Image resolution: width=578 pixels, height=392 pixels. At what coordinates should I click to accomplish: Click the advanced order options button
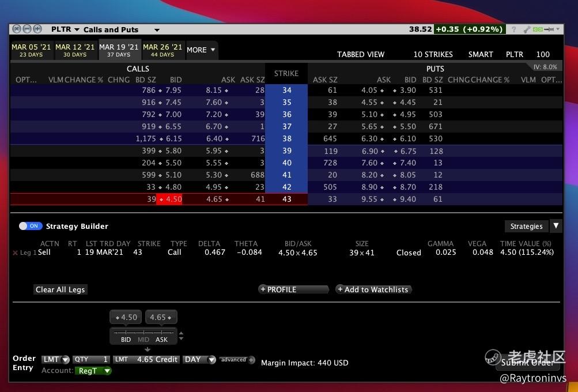coord(233,360)
